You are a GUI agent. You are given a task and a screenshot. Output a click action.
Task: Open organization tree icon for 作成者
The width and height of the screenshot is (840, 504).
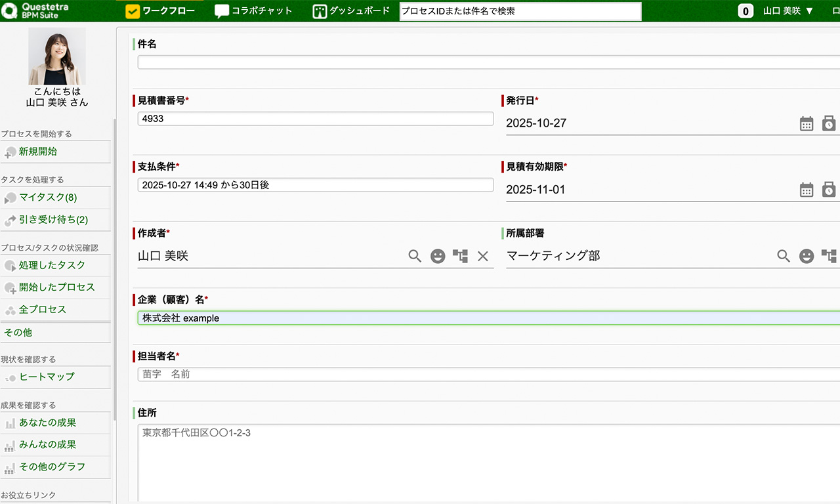460,256
